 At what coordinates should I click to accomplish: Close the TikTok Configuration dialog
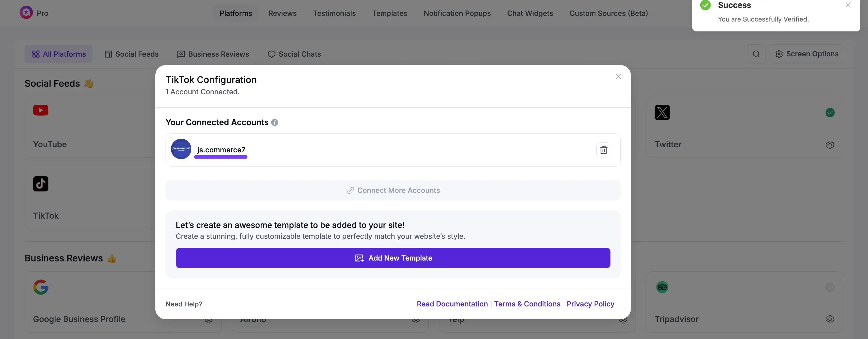tap(618, 76)
